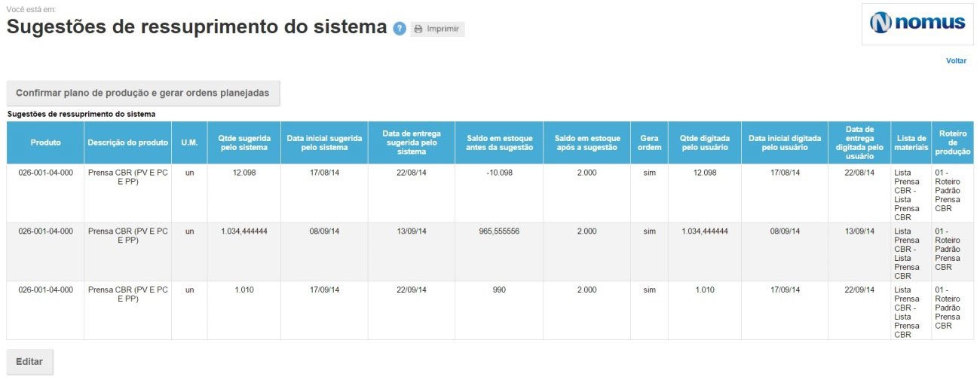980x377 pixels.
Task: Click the Lista de materiais column header
Action: (911, 143)
